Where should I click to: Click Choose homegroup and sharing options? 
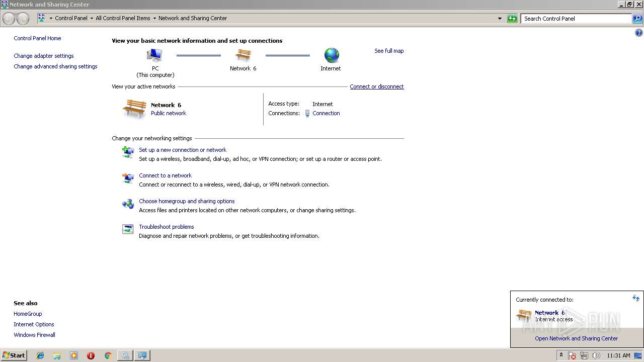[x=187, y=201]
